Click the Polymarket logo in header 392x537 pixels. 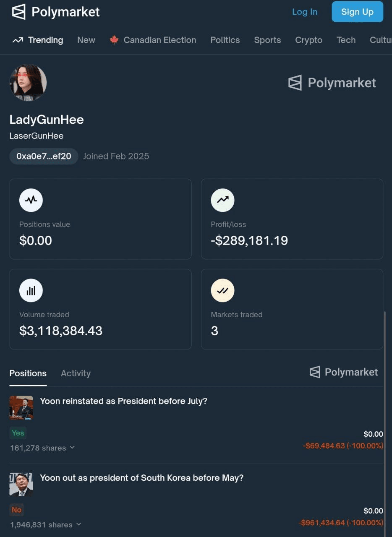tap(56, 12)
